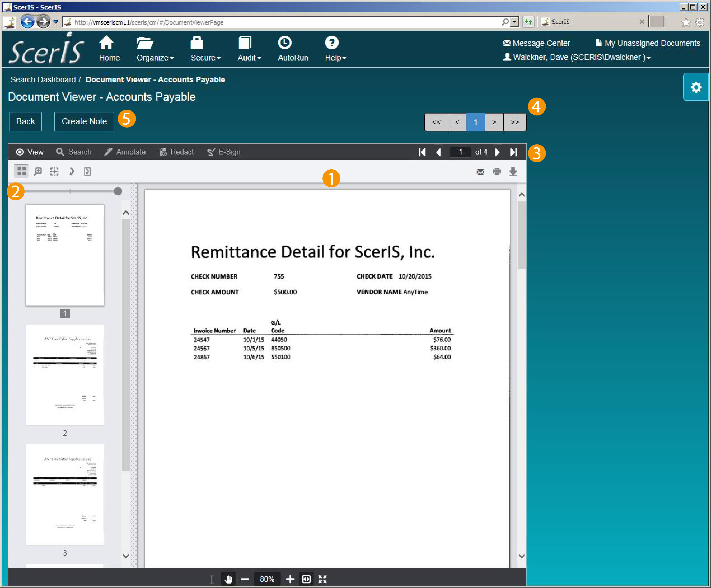
Task: Open the Redact tab
Action: click(x=176, y=152)
